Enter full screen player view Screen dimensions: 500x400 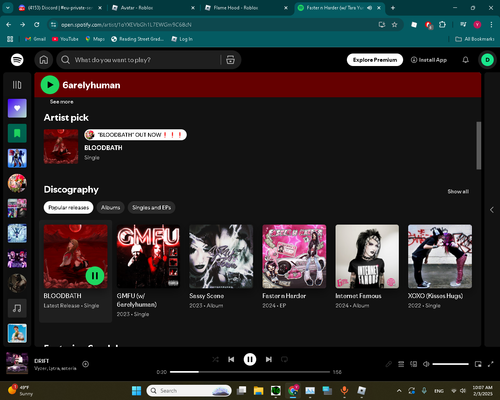[x=490, y=364]
